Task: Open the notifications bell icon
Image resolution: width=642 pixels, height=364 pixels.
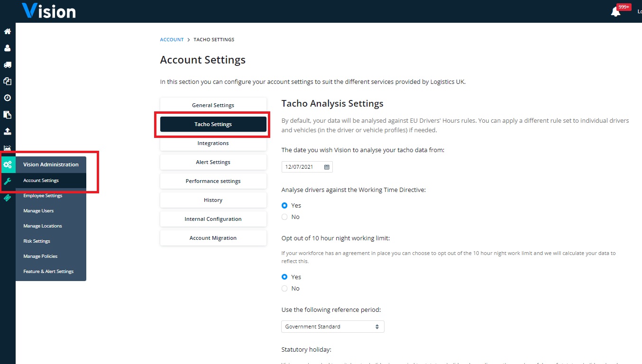Action: (615, 12)
